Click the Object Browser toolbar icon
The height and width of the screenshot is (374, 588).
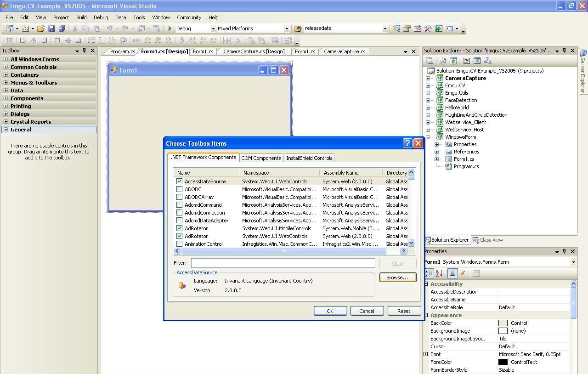pos(418,28)
